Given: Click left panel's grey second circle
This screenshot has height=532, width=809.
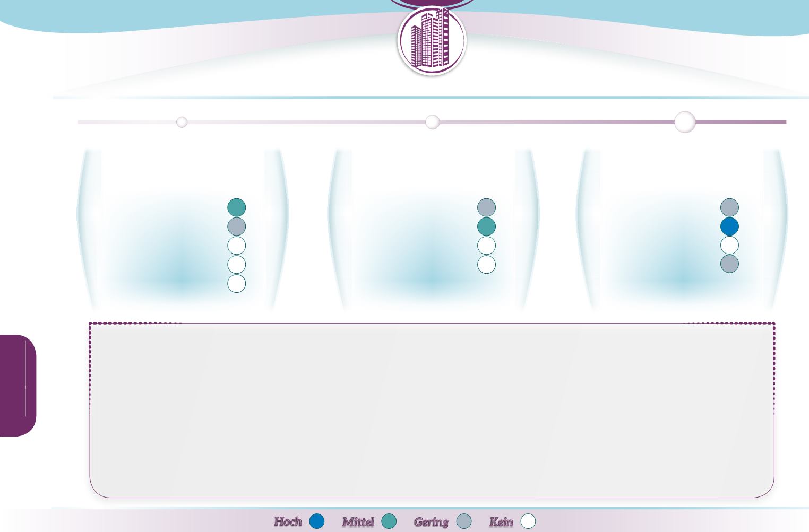Looking at the screenshot, I should click(x=237, y=226).
